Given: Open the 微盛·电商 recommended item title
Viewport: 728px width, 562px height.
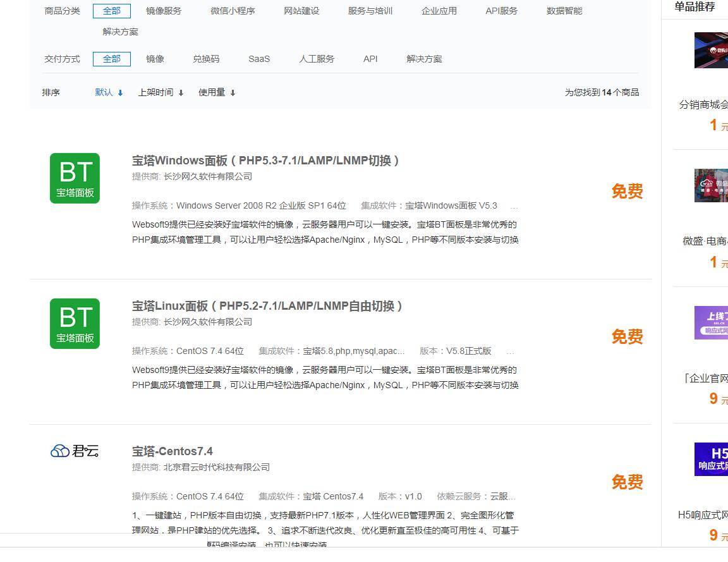Looking at the screenshot, I should tap(705, 241).
